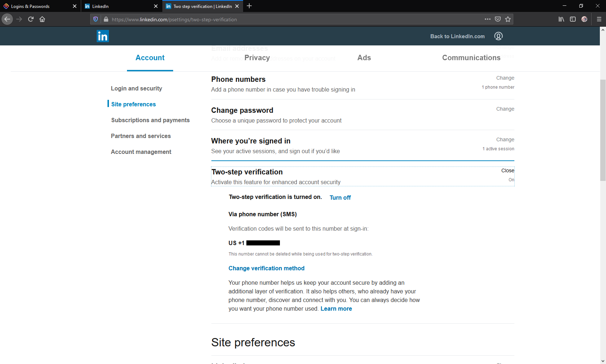This screenshot has height=364, width=606.
Task: Click the page vertical scrollbar thumb
Action: (x=603, y=130)
